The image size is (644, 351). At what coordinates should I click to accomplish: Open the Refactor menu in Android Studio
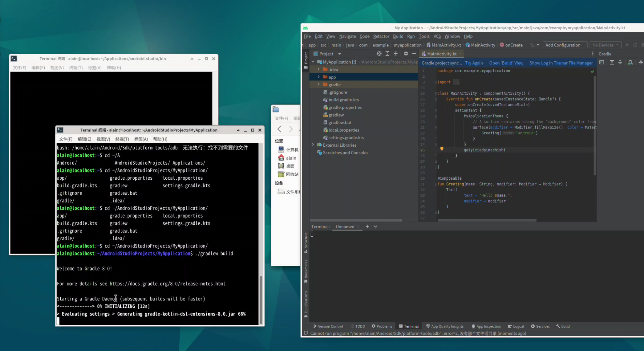click(x=381, y=36)
